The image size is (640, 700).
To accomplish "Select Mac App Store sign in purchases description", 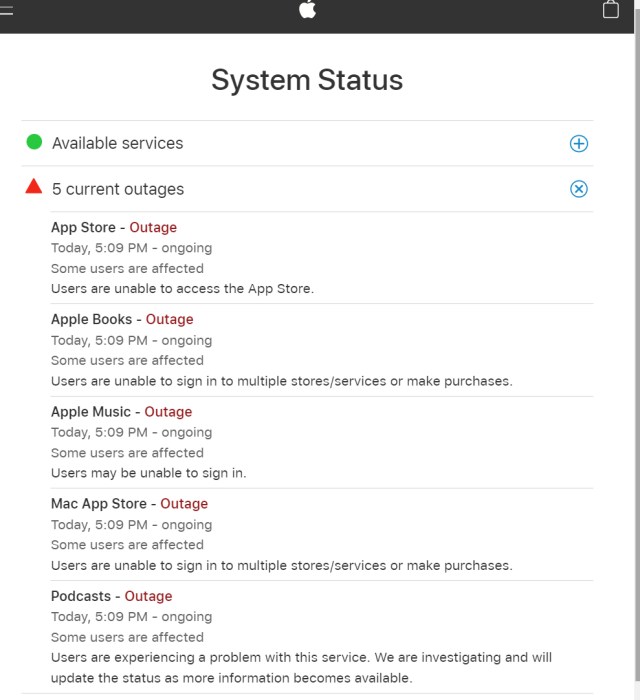I will click(x=282, y=565).
